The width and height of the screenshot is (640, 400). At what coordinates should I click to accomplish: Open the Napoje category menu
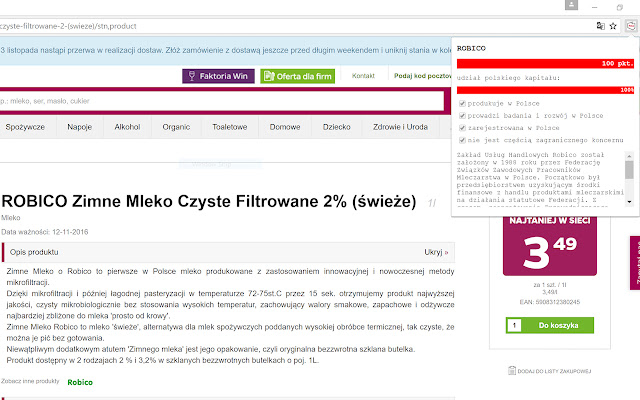pos(79,127)
